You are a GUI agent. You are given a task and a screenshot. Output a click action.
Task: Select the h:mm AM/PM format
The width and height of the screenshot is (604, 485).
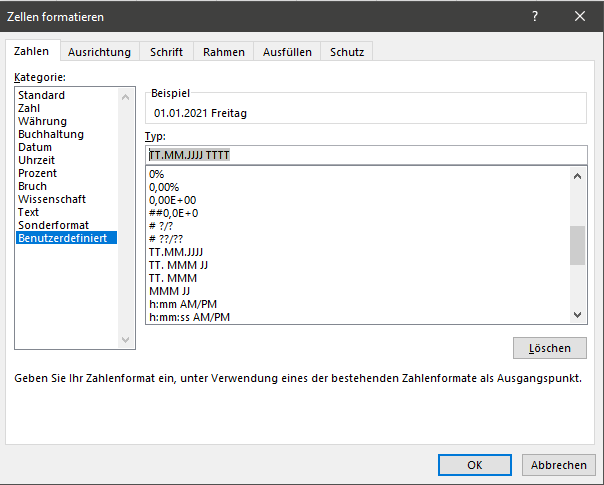357,304
